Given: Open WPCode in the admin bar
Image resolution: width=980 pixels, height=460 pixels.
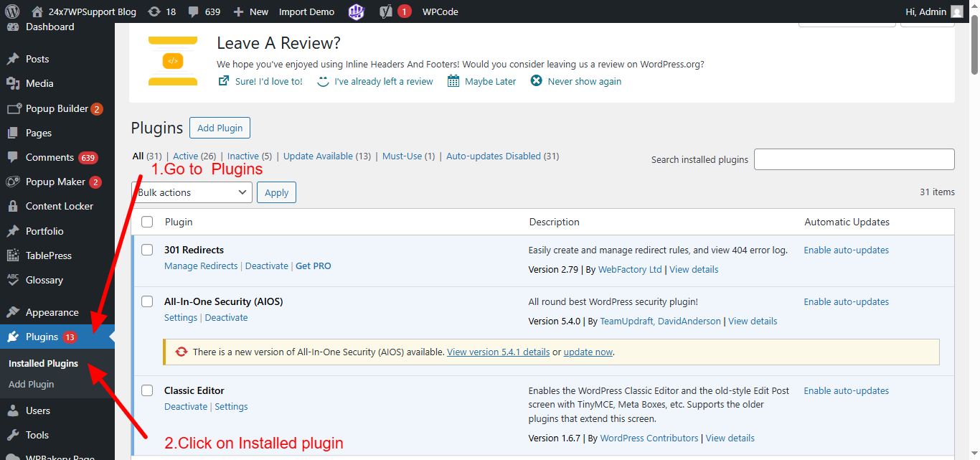Looking at the screenshot, I should pyautogui.click(x=440, y=11).
